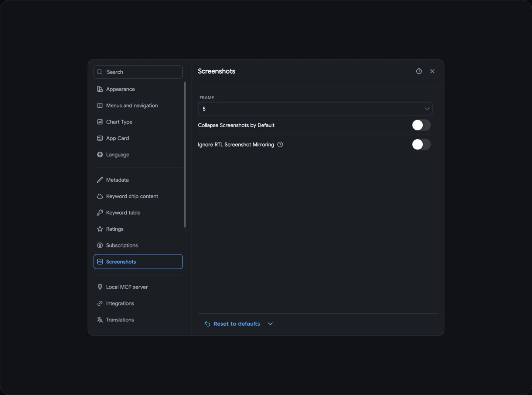The width and height of the screenshot is (532, 395).
Task: Click the Keyword table key icon
Action: (100, 213)
